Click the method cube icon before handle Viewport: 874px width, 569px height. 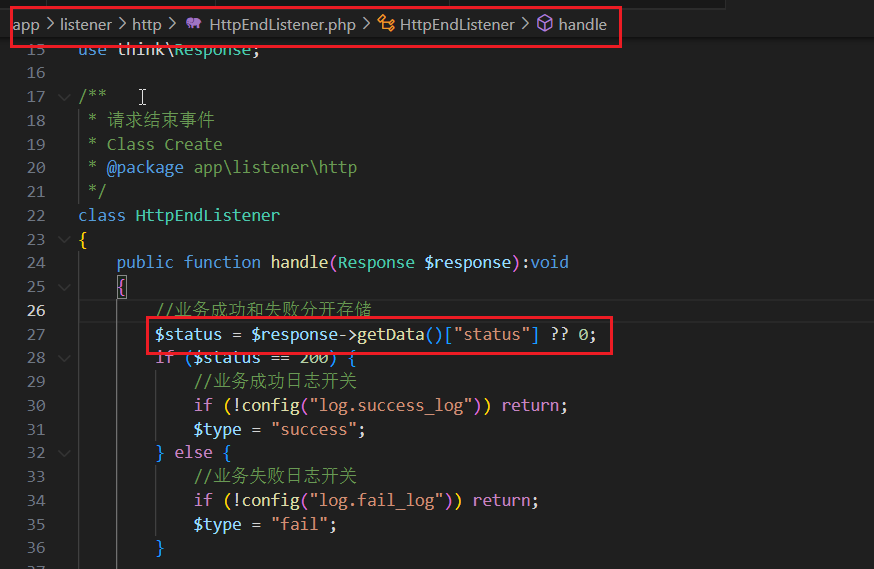545,23
